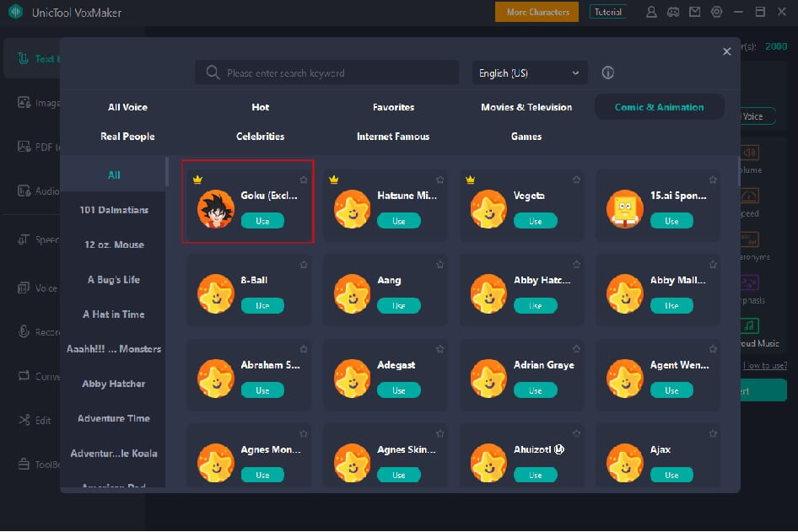Favorite the Vegeta voice star
The width and height of the screenshot is (798, 532).
[576, 180]
